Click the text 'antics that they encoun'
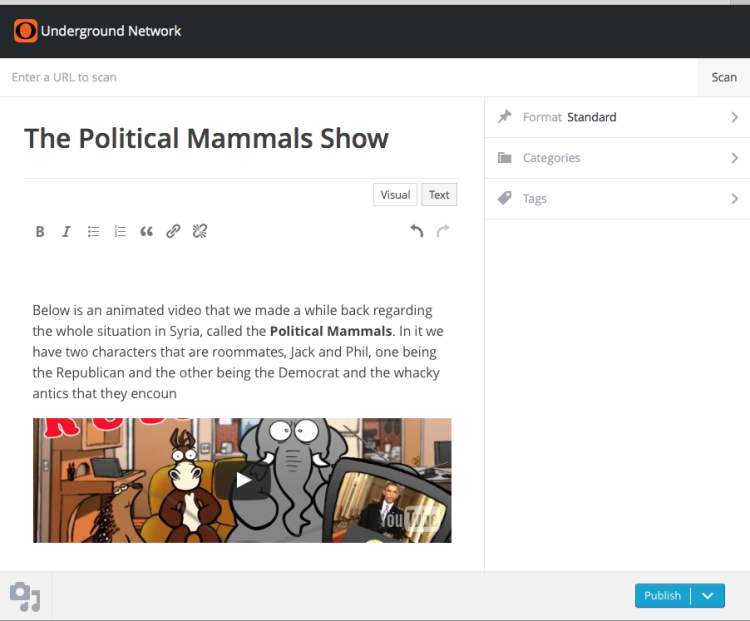Viewport: 750px width, 621px height. [104, 393]
